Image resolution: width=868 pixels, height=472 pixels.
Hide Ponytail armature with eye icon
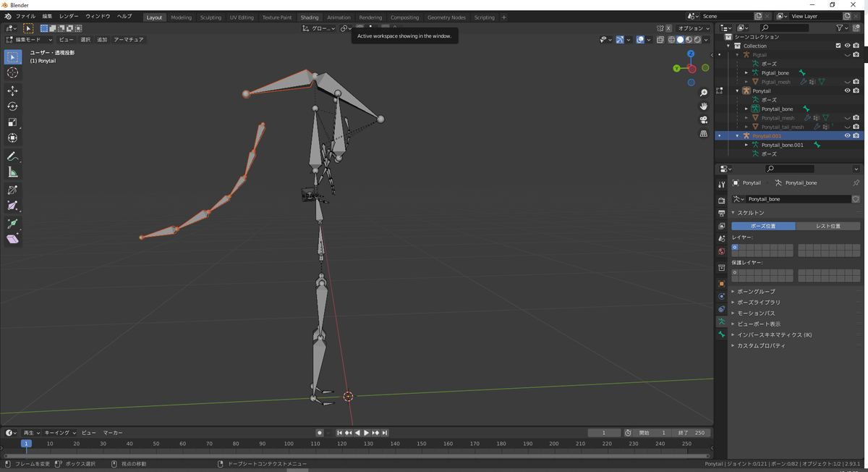point(847,91)
